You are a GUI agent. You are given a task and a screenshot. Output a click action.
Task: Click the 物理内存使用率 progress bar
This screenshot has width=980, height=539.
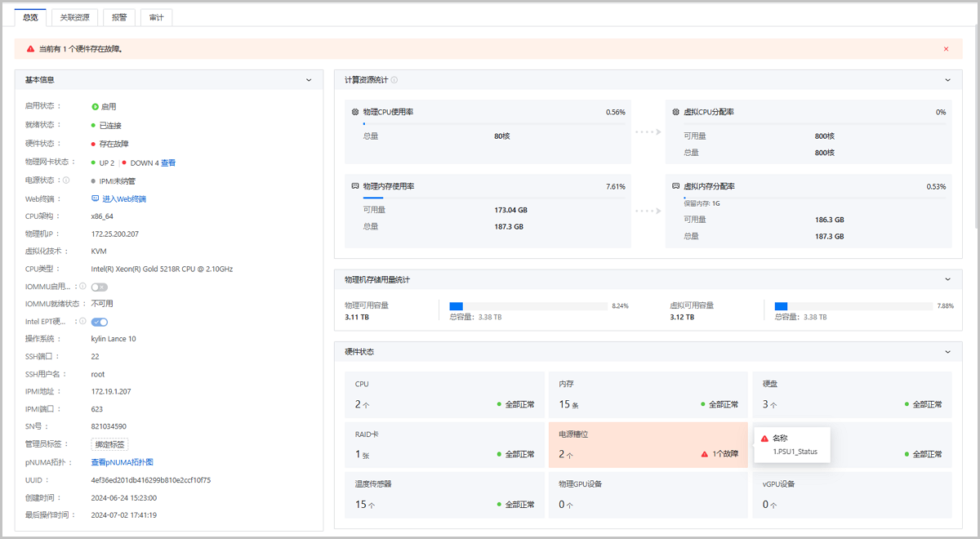[x=494, y=198]
